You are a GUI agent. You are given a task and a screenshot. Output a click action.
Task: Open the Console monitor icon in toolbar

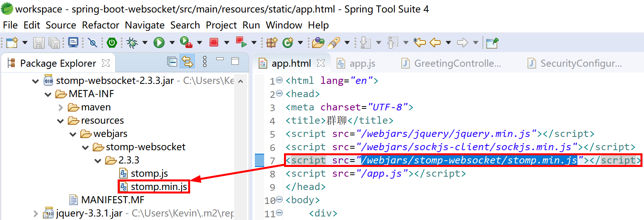click(73, 43)
